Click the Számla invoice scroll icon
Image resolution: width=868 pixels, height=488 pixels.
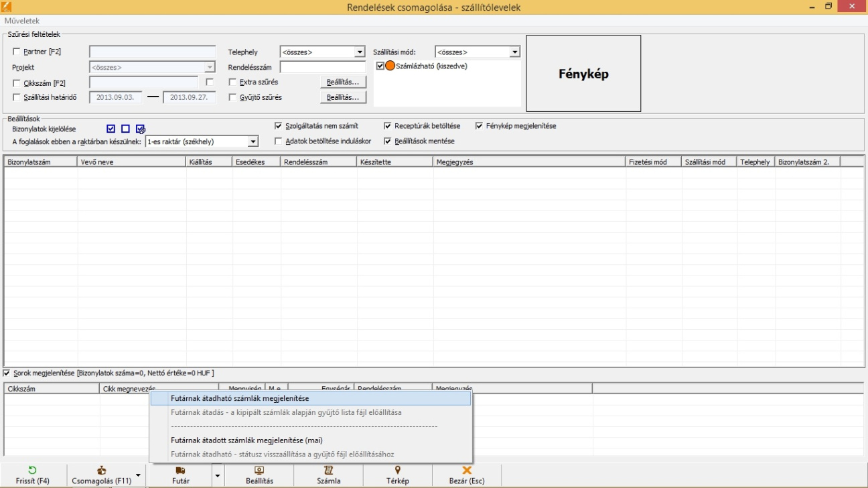click(x=328, y=471)
